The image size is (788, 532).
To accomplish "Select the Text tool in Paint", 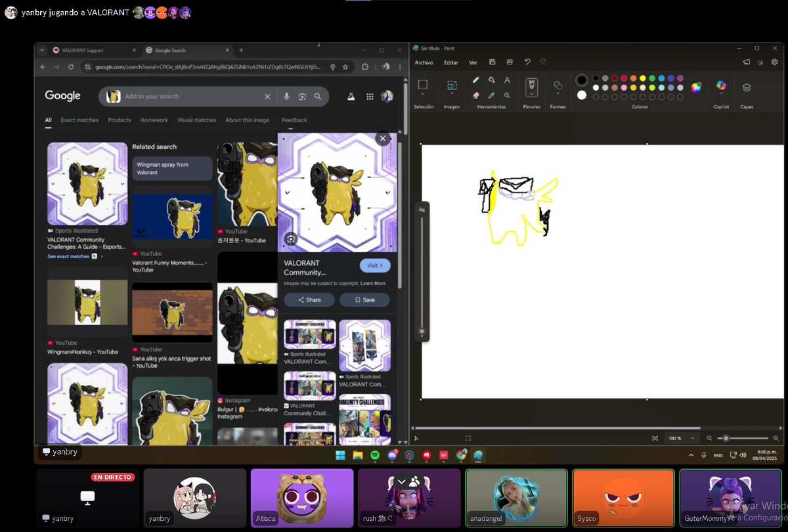I will click(x=507, y=80).
